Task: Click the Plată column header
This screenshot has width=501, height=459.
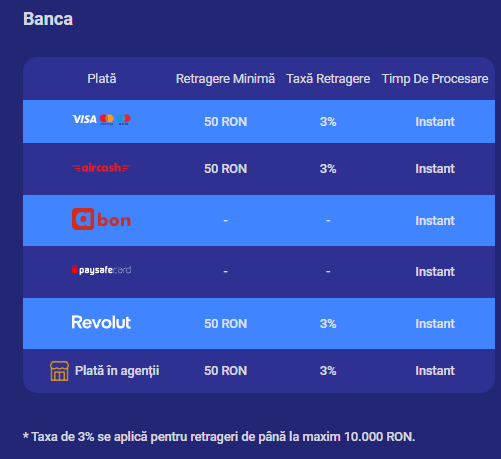Action: click(102, 79)
